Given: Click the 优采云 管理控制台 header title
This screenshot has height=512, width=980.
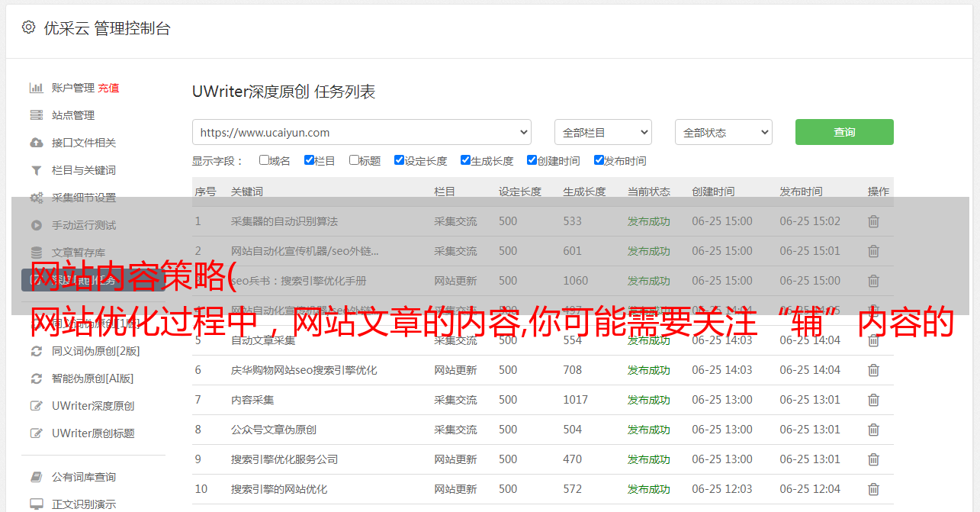Looking at the screenshot, I should 107,28.
